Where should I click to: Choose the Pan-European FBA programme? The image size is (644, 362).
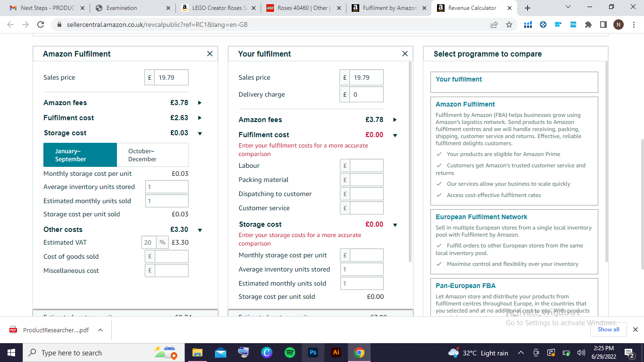click(514, 297)
